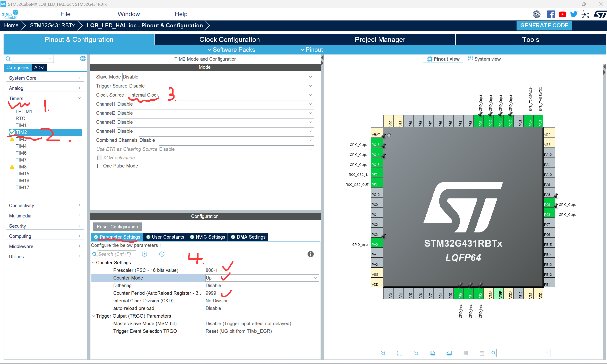The height and width of the screenshot is (364, 607).
Task: Go to next search result arrow
Action: (x=162, y=254)
